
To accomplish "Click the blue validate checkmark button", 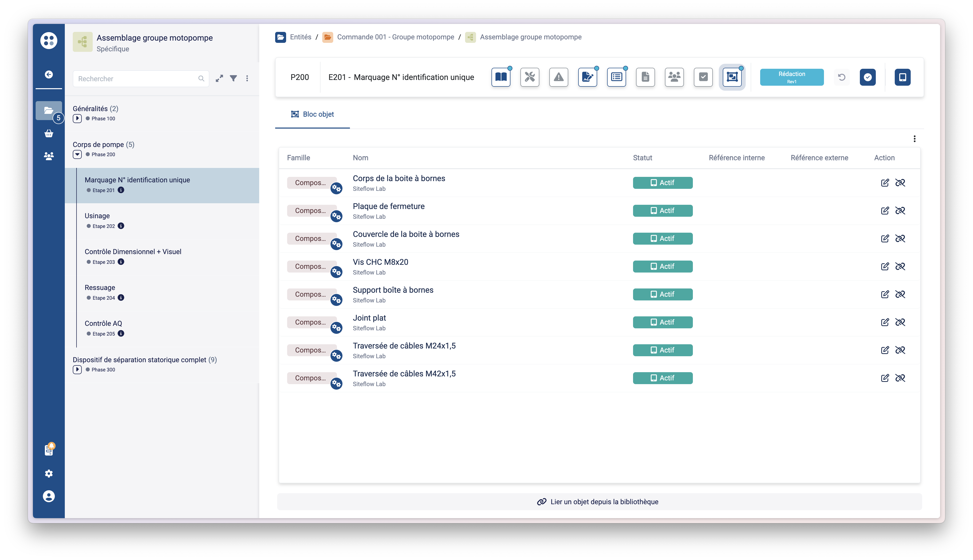I will point(867,77).
